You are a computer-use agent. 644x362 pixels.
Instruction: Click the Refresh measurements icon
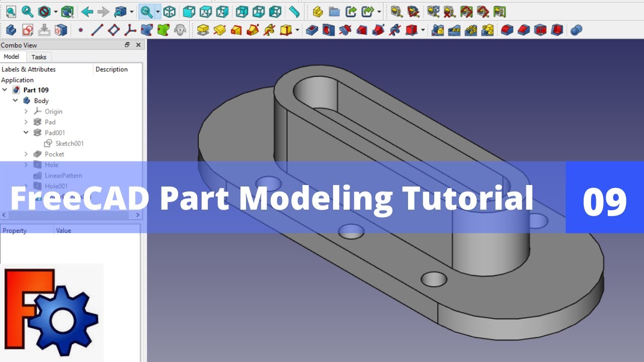[x=433, y=11]
